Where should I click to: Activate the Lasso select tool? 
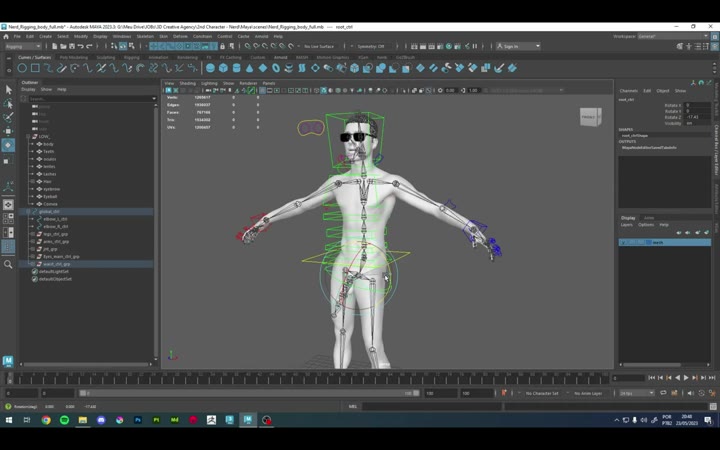(8, 104)
